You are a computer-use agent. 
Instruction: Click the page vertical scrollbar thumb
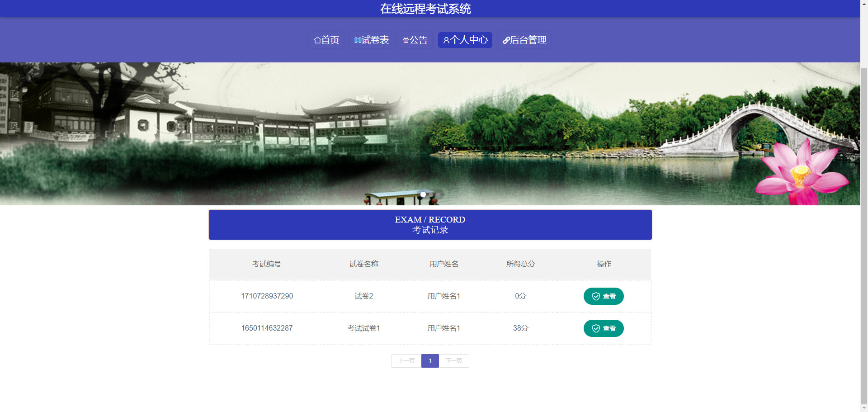(864, 235)
